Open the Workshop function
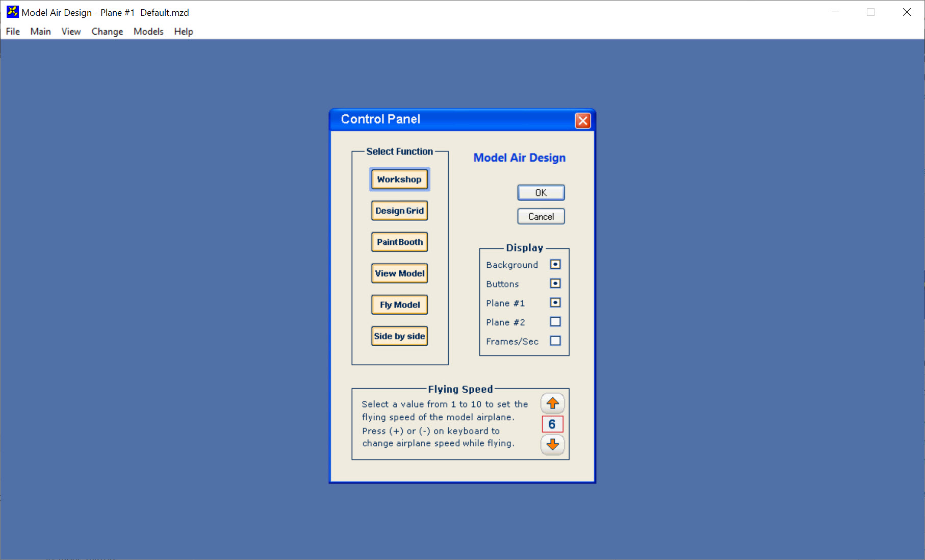Viewport: 925px width, 560px height. pyautogui.click(x=399, y=180)
